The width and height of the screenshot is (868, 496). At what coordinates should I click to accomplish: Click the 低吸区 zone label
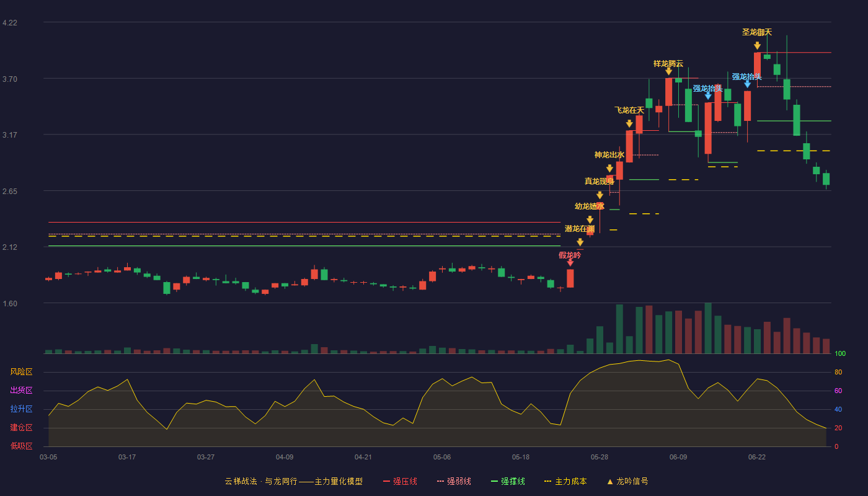pyautogui.click(x=21, y=446)
